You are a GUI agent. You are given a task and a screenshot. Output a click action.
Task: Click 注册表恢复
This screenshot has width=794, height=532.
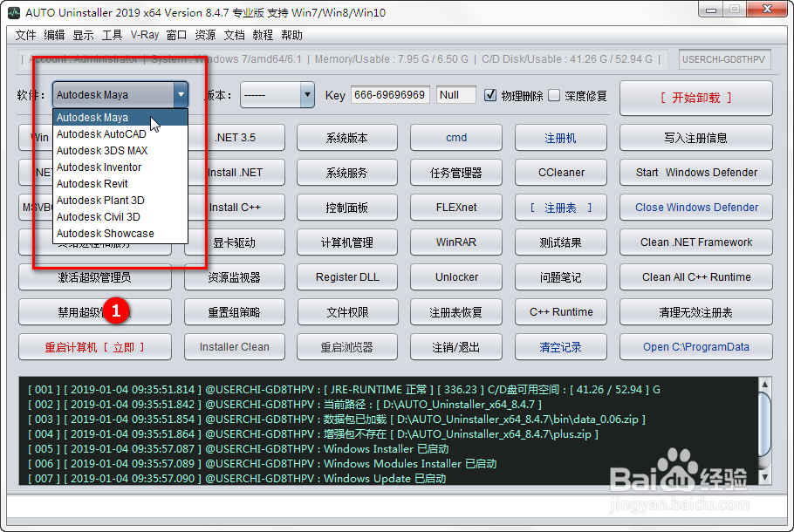click(456, 312)
